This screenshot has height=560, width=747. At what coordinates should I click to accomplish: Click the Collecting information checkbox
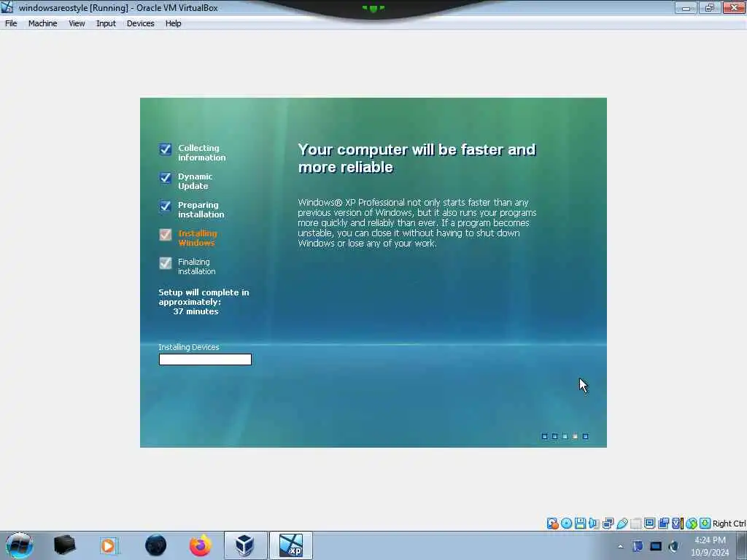click(x=166, y=149)
